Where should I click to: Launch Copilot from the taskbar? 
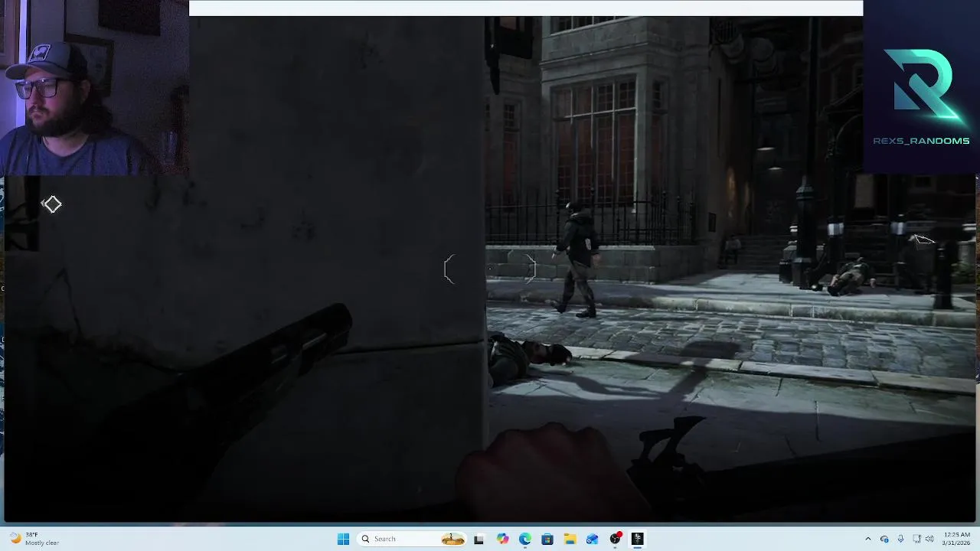click(502, 539)
